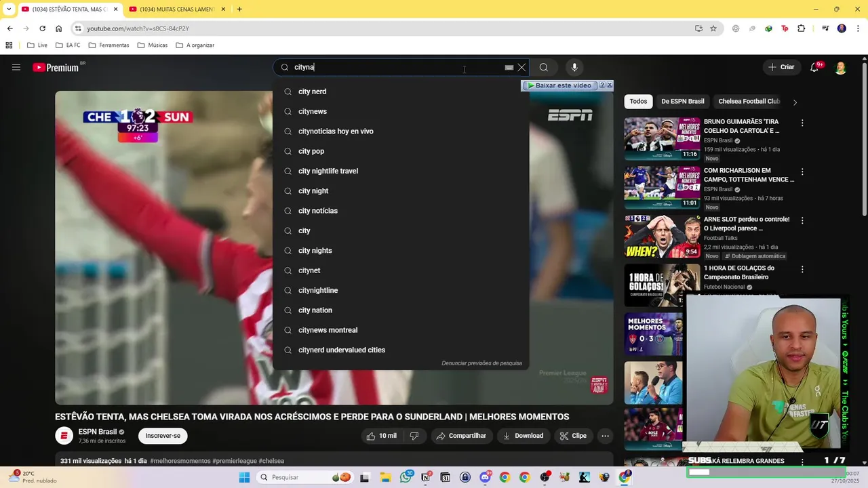868x488 pixels.
Task: Open 'COM RICHARLISON EM CAMPO' video title
Action: [749, 175]
